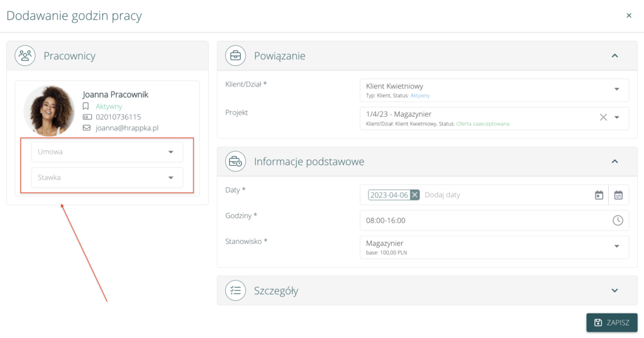This screenshot has height=338, width=644.
Task: Click the Szczegóły checklist icon
Action: tap(236, 290)
